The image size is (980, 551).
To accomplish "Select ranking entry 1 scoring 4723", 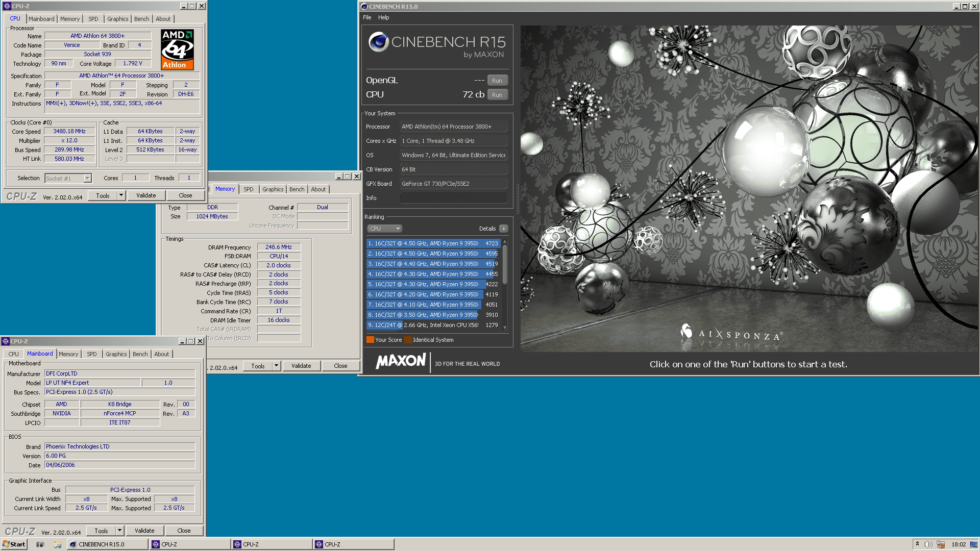I will [433, 243].
